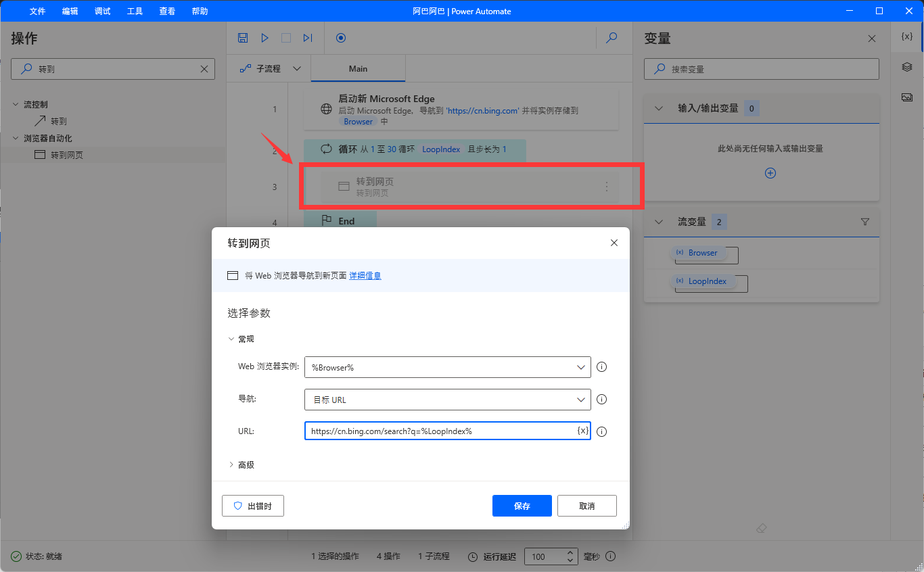The width and height of the screenshot is (924, 572).
Task: Close the Go to web page dialog
Action: (x=614, y=243)
